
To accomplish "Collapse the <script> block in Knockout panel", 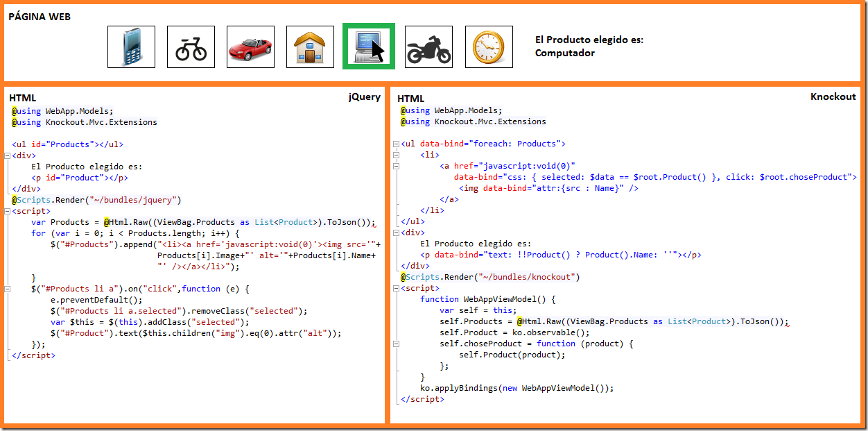I will [396, 288].
